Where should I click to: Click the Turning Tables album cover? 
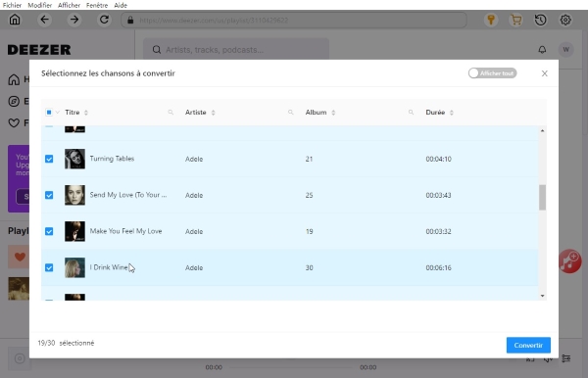click(x=74, y=159)
